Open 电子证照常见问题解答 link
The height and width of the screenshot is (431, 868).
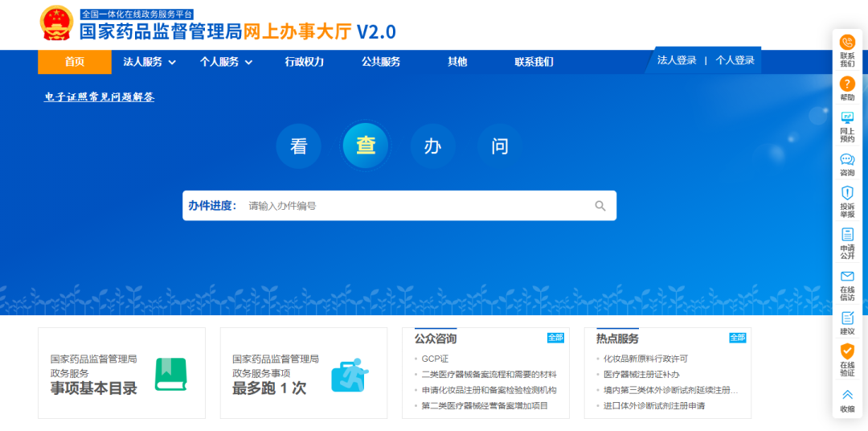[x=99, y=97]
